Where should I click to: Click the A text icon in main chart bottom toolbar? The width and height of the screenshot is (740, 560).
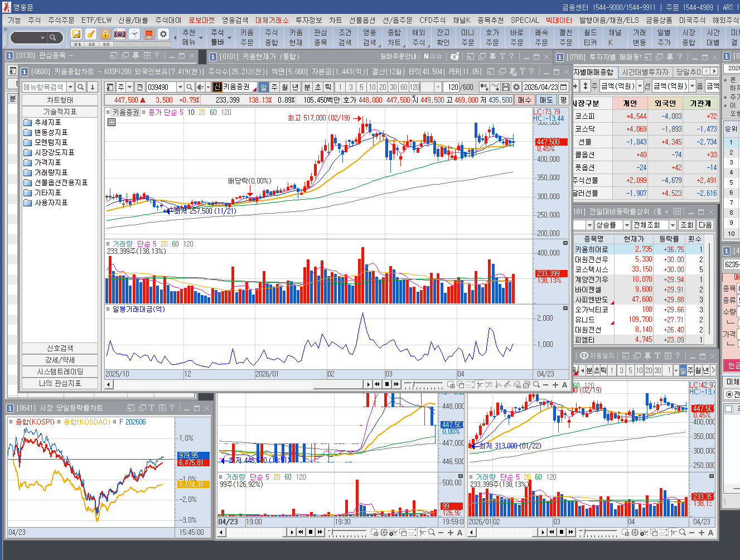point(564,384)
